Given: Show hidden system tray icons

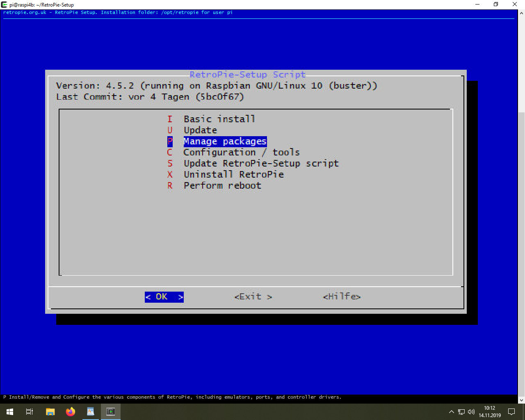Looking at the screenshot, I should coord(452,411).
